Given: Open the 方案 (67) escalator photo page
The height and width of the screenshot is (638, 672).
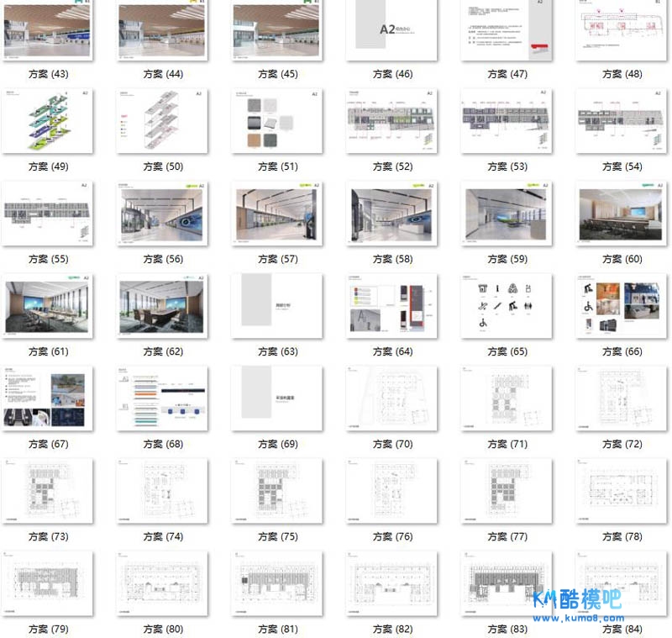Looking at the screenshot, I should tap(47, 399).
